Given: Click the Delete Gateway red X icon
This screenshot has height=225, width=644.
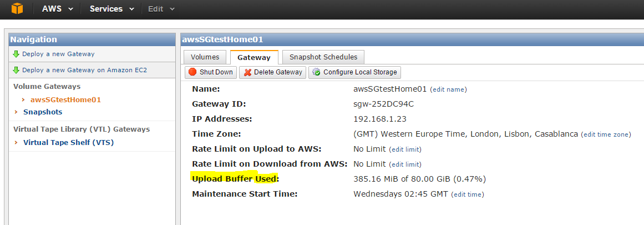Looking at the screenshot, I should (x=247, y=72).
